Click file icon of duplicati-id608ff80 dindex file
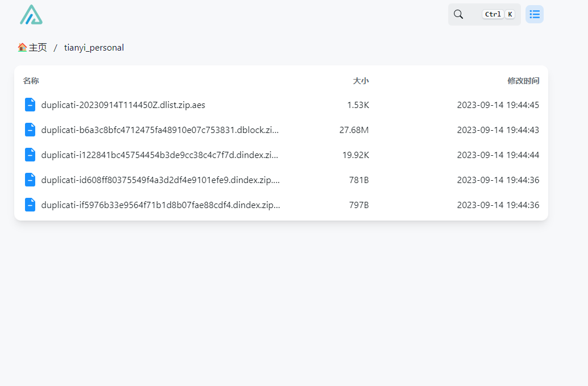Screen dimensions: 588x386 click(30, 180)
